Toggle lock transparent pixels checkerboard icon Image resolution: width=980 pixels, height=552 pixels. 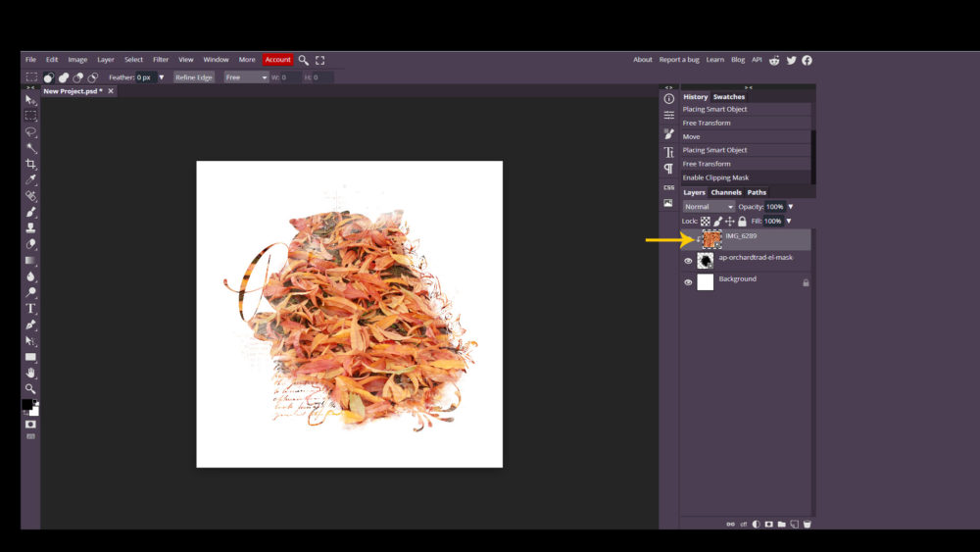(x=705, y=222)
